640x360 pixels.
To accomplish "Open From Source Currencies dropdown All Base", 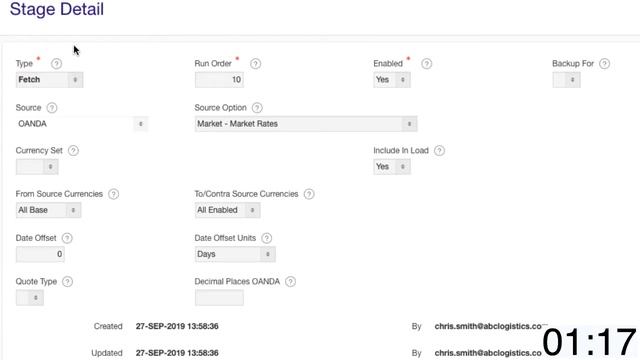I will click(48, 210).
